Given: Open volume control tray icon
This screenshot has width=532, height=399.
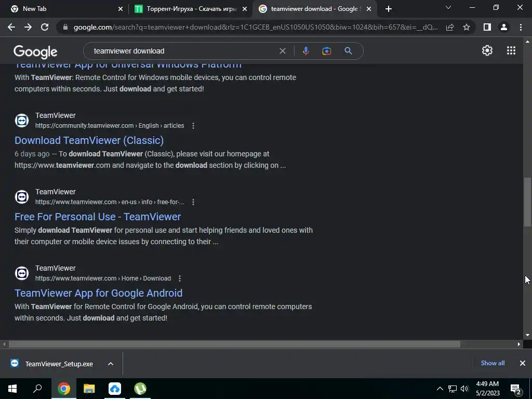Looking at the screenshot, I should pos(464,389).
